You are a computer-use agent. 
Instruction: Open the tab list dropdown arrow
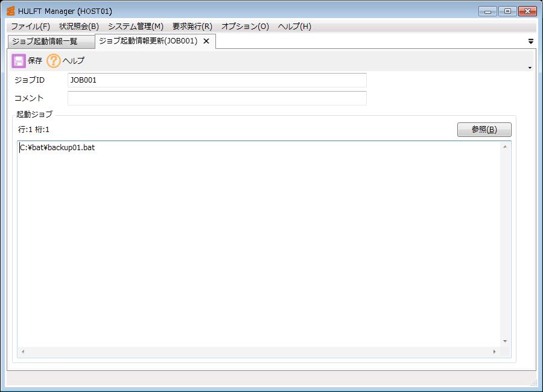pos(531,42)
